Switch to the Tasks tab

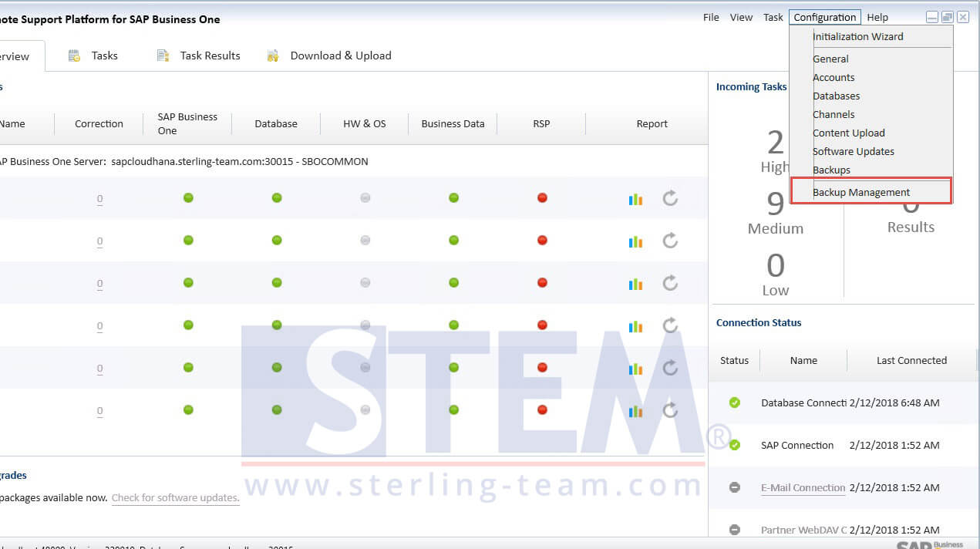[x=104, y=56]
